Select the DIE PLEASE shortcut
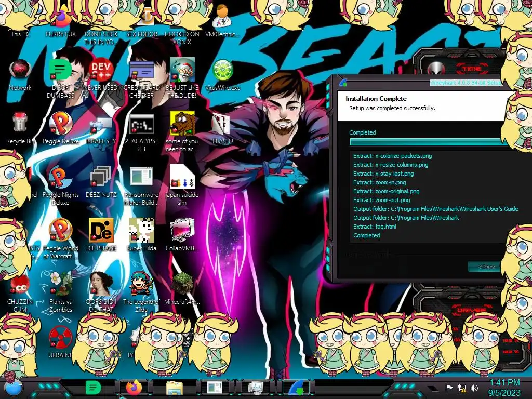Image resolution: width=532 pixels, height=399 pixels. click(101, 235)
